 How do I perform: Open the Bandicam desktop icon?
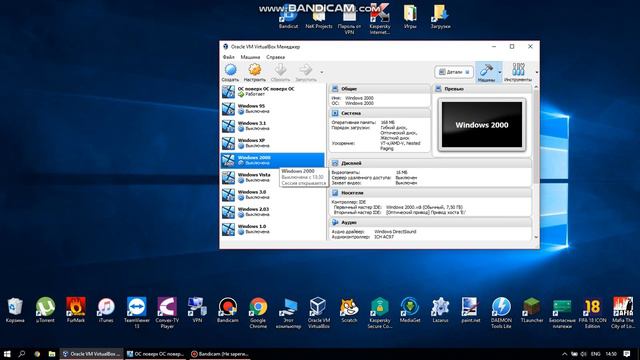point(228,310)
